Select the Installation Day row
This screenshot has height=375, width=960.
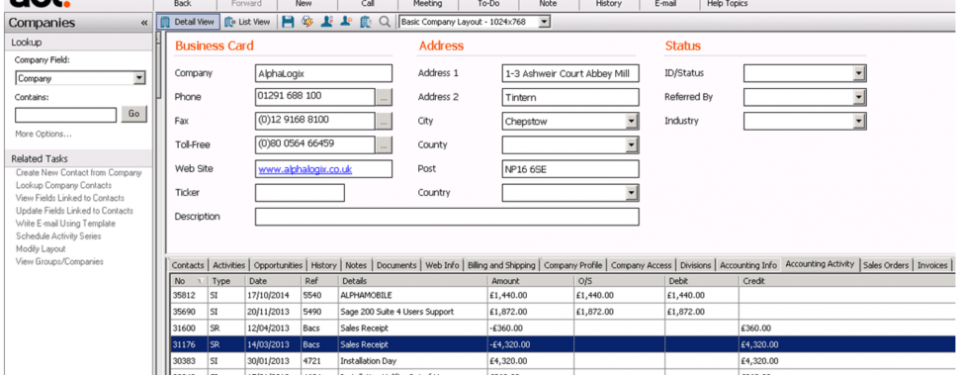click(x=562, y=361)
